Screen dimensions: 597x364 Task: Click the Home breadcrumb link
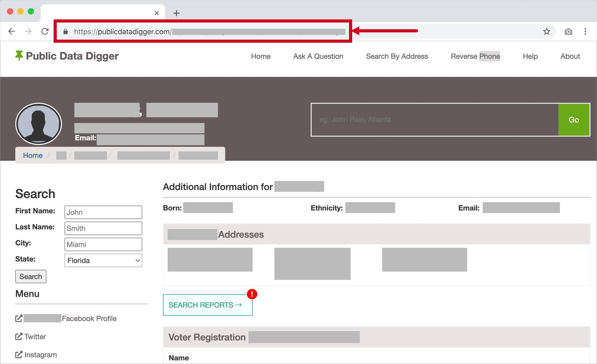(33, 155)
